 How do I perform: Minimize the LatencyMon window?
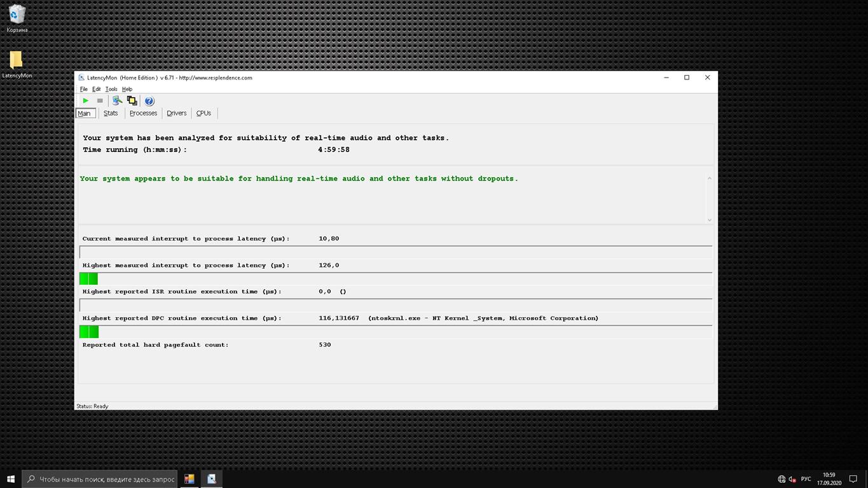click(666, 78)
